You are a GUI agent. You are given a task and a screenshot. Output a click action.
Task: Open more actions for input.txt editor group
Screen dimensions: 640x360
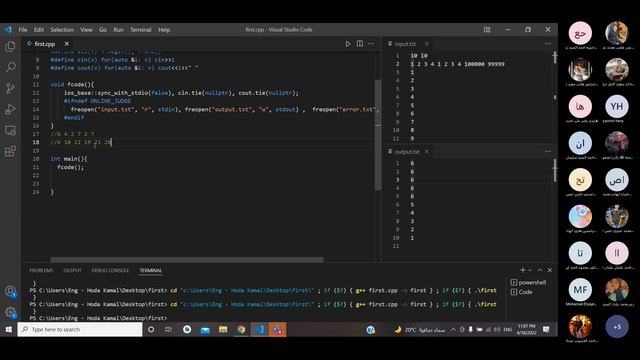coord(548,44)
